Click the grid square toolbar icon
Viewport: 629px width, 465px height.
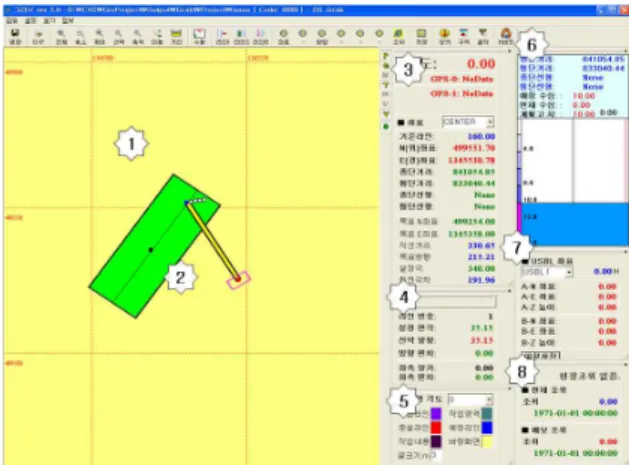point(421,34)
